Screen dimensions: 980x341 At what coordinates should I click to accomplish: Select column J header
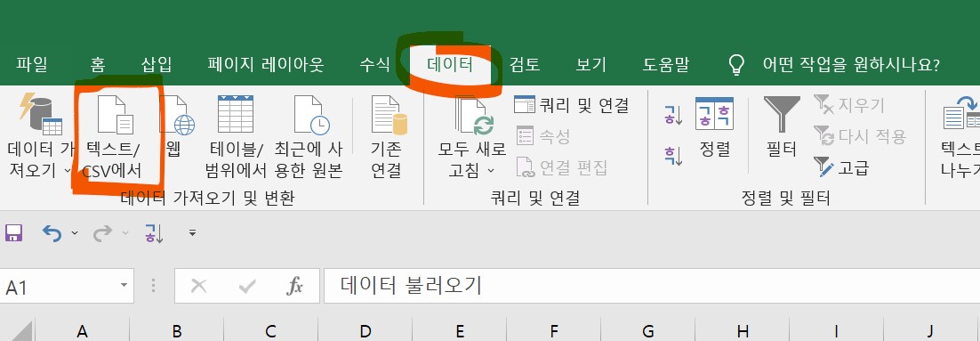(930, 329)
